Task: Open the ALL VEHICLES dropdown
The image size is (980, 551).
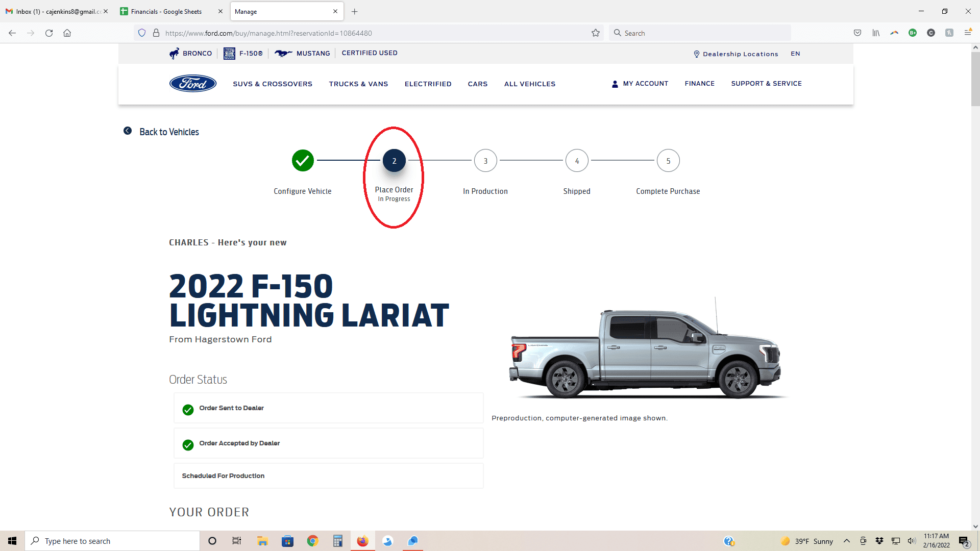Action: pos(529,84)
